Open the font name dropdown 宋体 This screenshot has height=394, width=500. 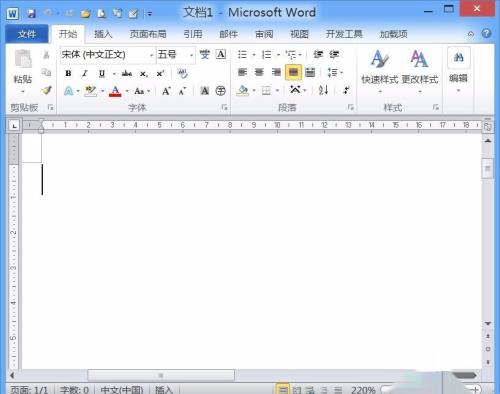coord(108,54)
